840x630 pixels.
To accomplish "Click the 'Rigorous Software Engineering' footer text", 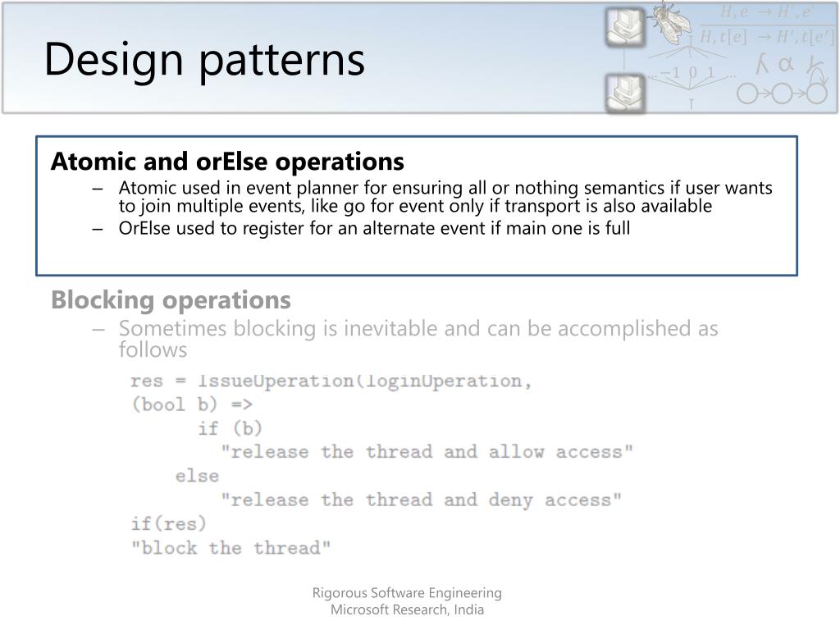I will coord(407,593).
